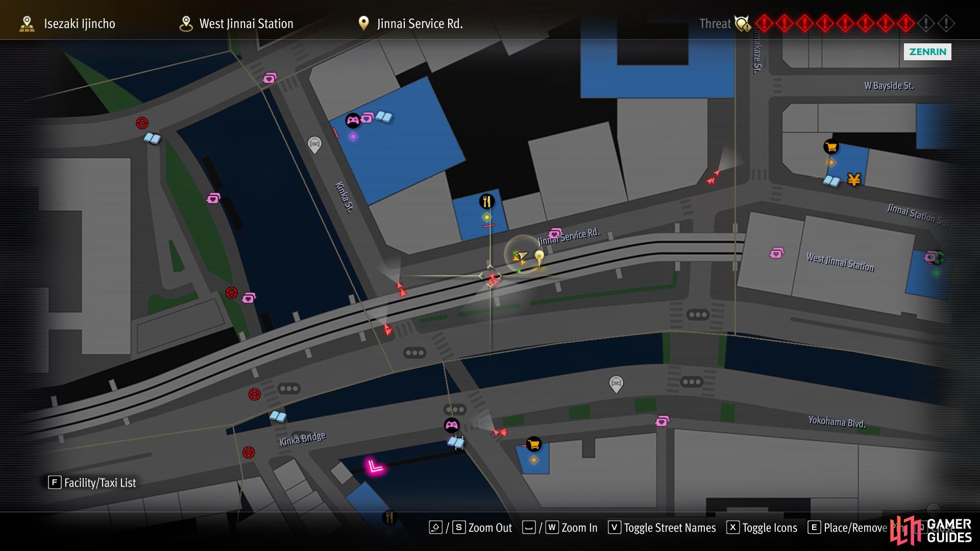Select the taxi marker above Yokohama Blvd.
The width and height of the screenshot is (980, 551).
pyautogui.click(x=616, y=384)
